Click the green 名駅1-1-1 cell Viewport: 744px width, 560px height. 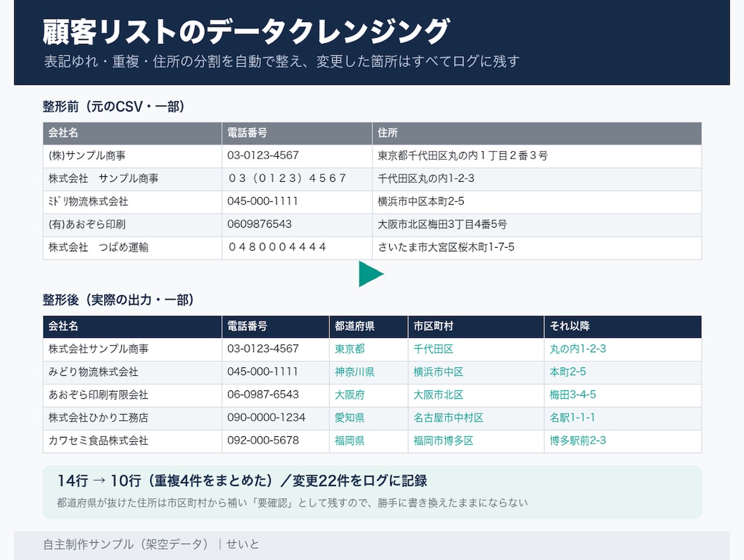tap(623, 418)
